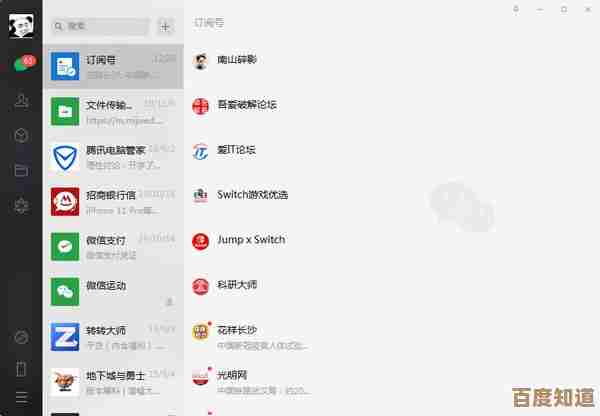
Task: Click the plus button beside search box
Action: [166, 26]
